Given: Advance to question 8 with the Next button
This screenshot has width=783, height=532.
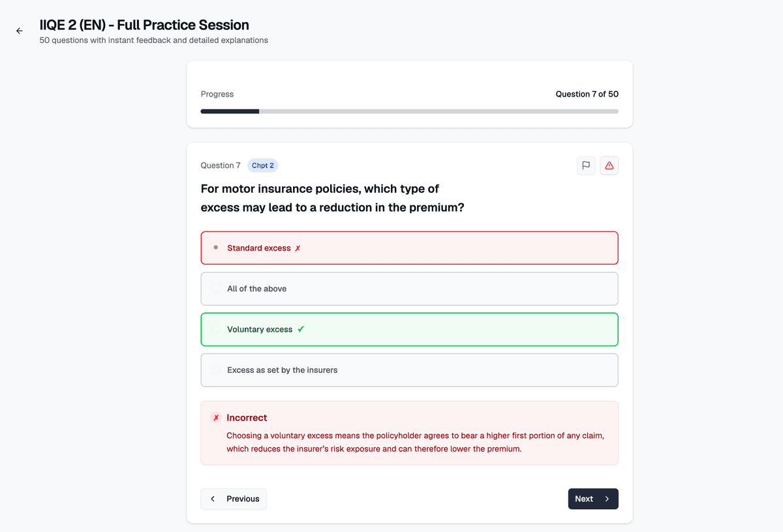Looking at the screenshot, I should pos(592,499).
